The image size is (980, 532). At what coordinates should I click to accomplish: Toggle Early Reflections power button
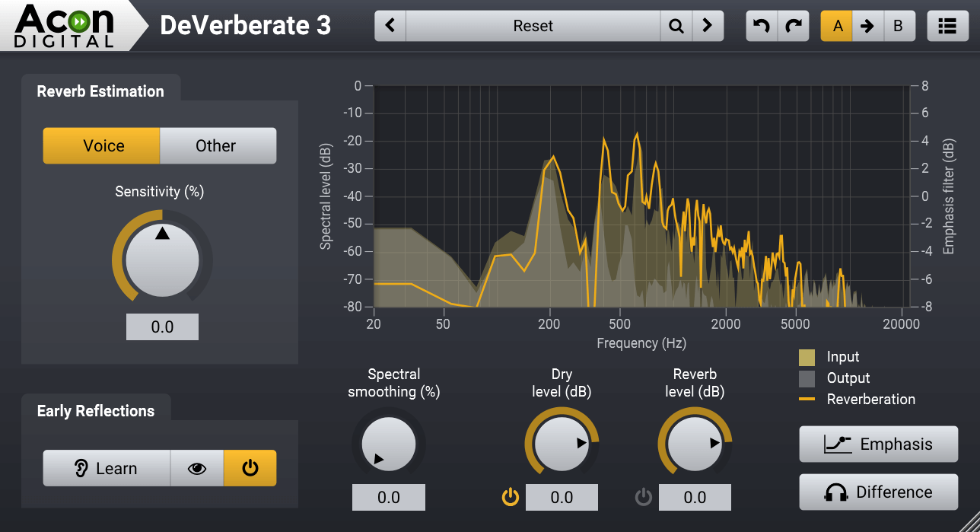[x=250, y=468]
